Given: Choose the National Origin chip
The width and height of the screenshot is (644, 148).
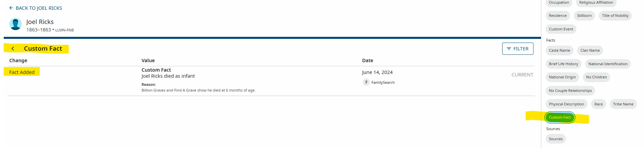Looking at the screenshot, I should [562, 77].
